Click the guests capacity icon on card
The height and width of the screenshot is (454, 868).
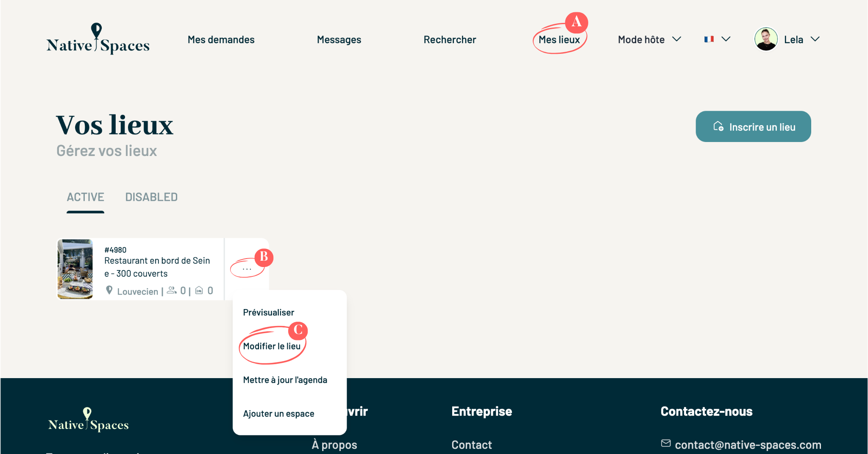click(172, 290)
